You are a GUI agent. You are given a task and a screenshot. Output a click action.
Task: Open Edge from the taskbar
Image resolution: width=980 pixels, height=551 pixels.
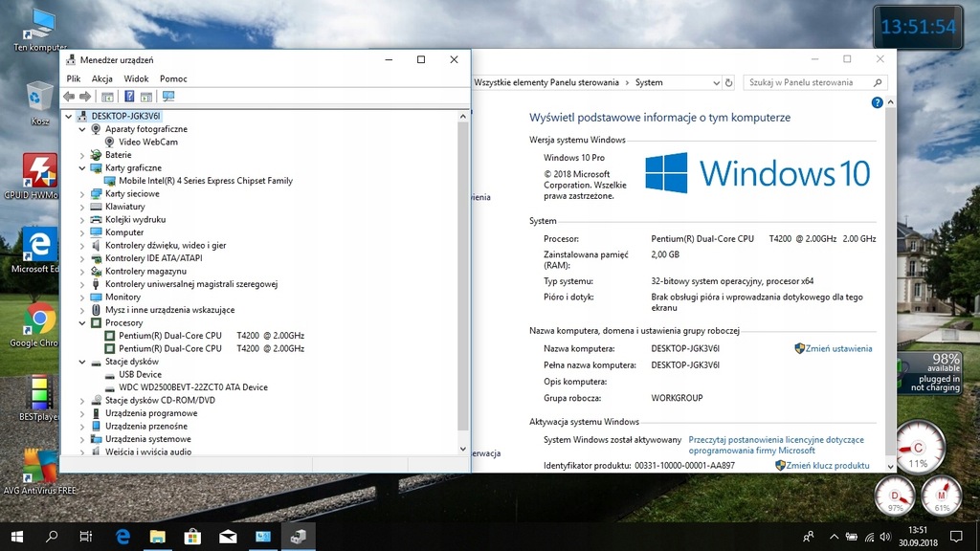coord(122,536)
